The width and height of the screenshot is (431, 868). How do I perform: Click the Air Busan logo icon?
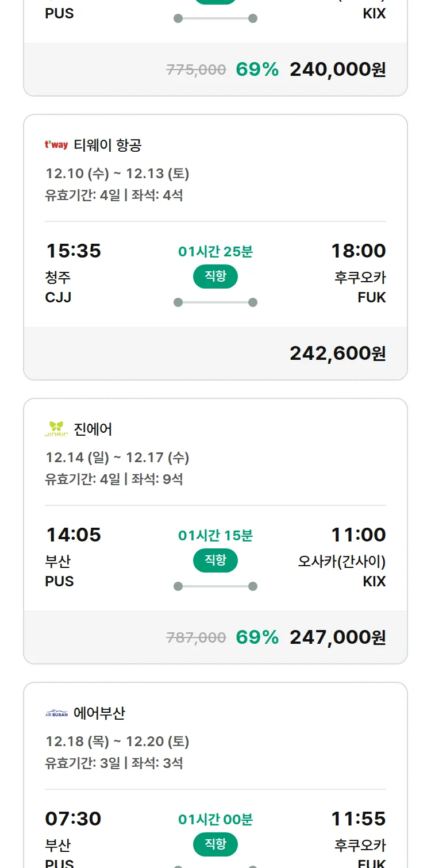click(56, 713)
